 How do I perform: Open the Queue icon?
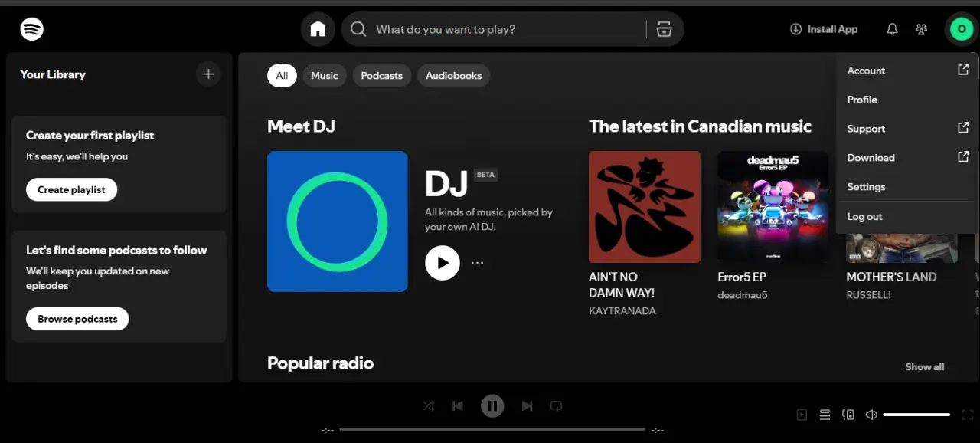click(x=825, y=415)
